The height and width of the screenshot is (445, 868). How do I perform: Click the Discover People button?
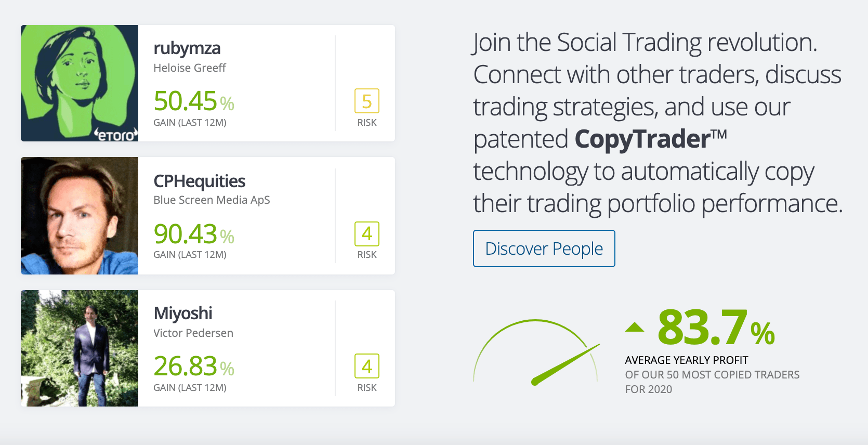[544, 248]
